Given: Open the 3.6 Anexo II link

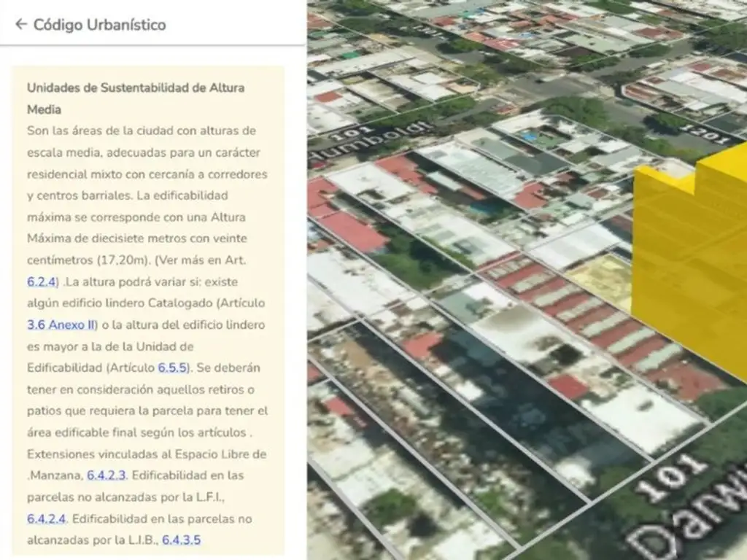Looking at the screenshot, I should tap(62, 324).
